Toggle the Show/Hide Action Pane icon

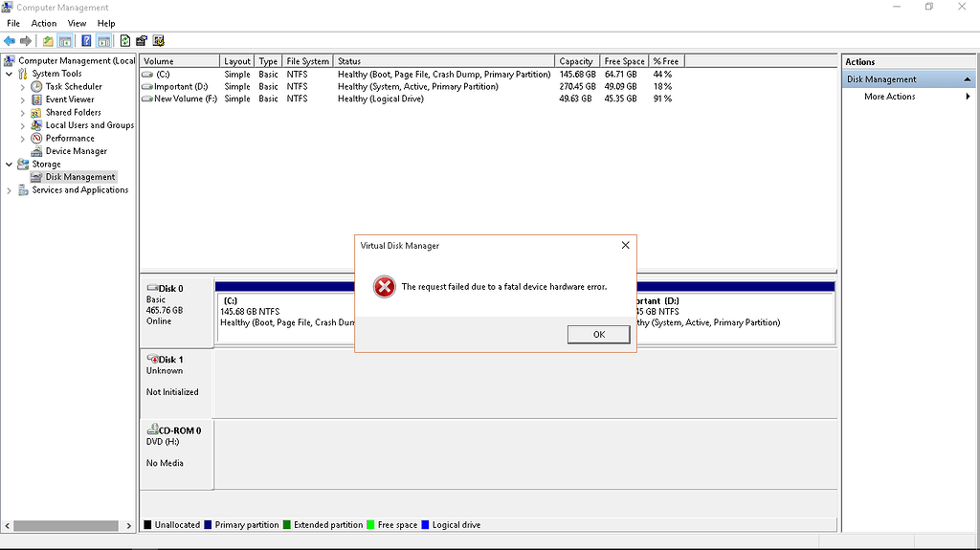[103, 41]
